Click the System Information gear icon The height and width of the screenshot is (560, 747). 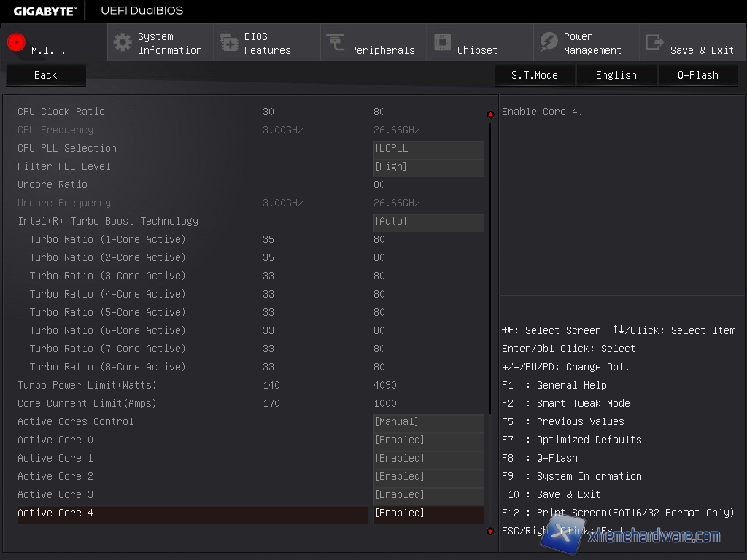123,42
